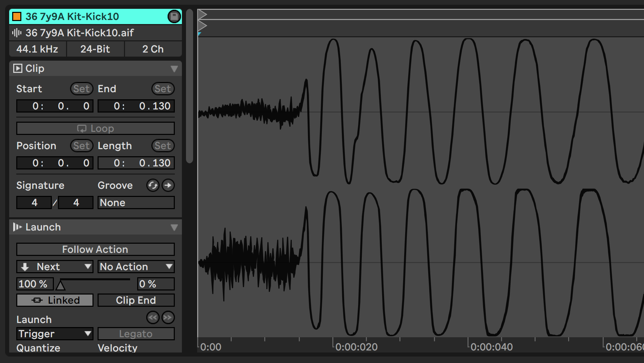Collapse the Clip panel with its disclosure triangle

[175, 68]
